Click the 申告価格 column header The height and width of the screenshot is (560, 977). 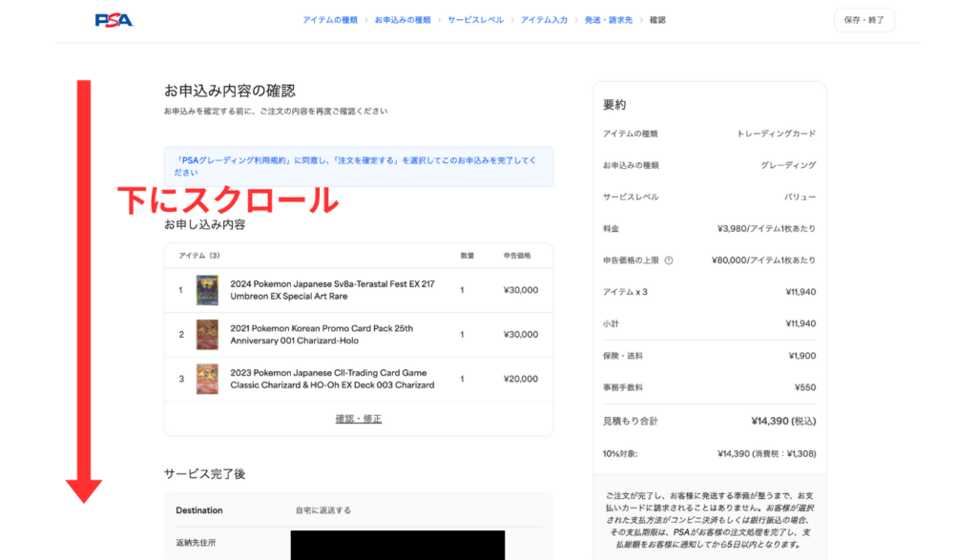[x=517, y=256]
